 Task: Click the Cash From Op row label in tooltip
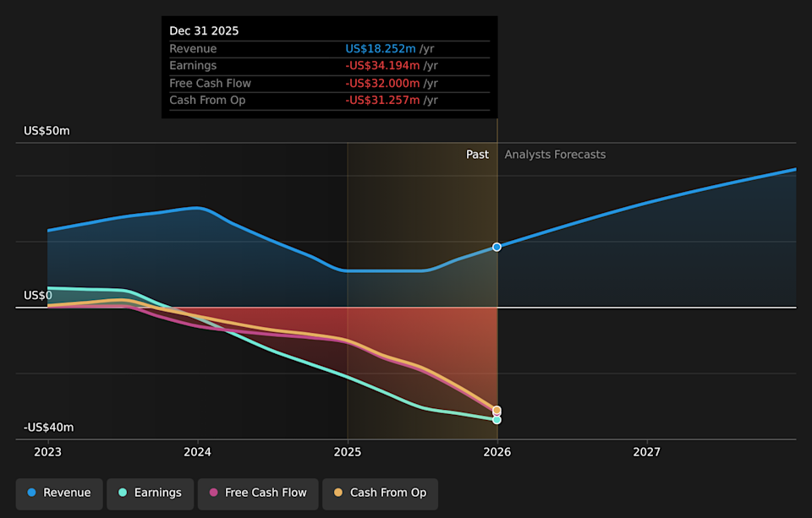(x=208, y=101)
